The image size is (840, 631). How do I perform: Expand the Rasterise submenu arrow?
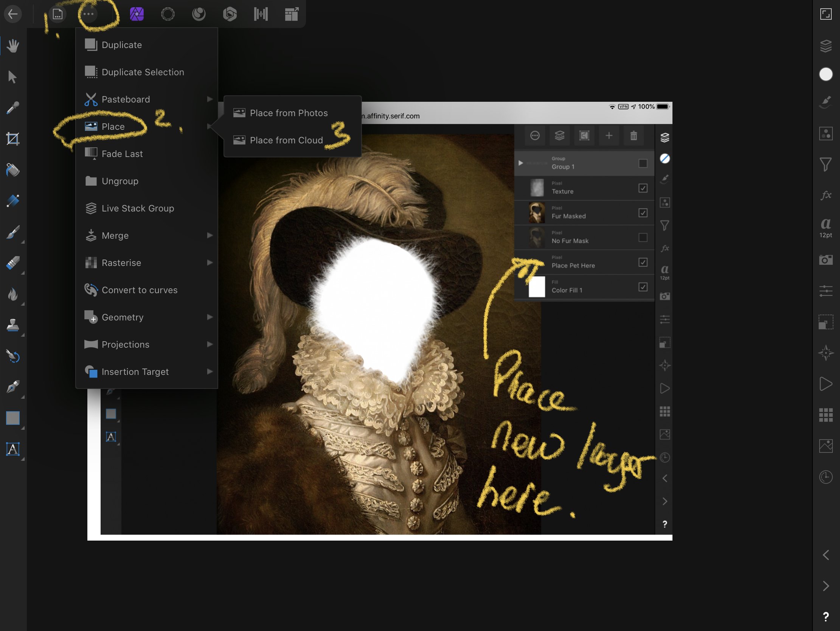tap(210, 263)
